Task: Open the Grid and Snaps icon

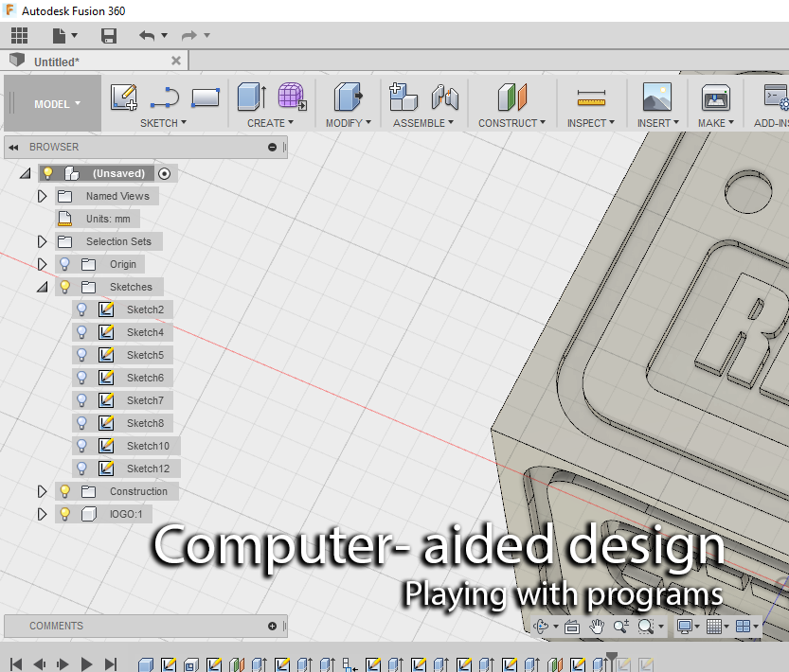Action: (x=714, y=627)
